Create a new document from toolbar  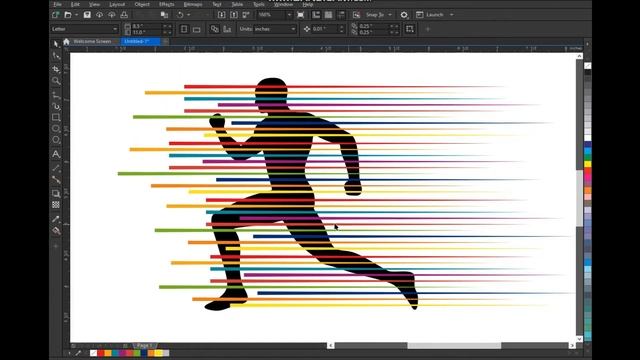56,15
